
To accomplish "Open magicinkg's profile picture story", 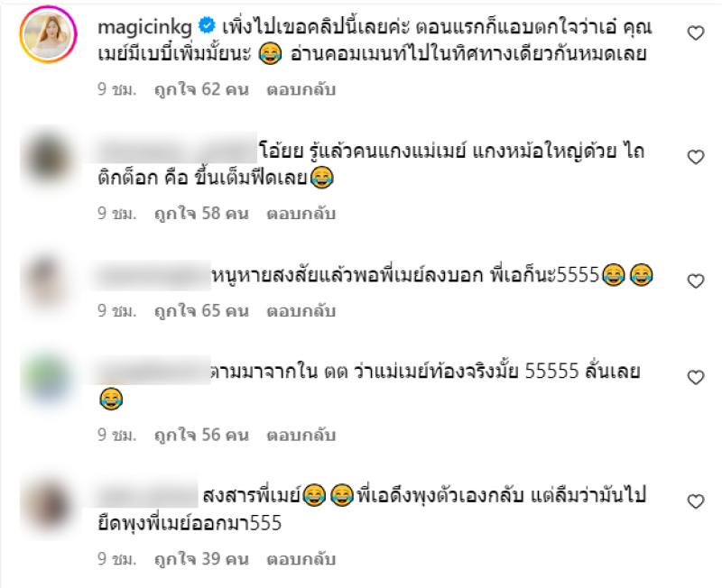I will coord(48,34).
